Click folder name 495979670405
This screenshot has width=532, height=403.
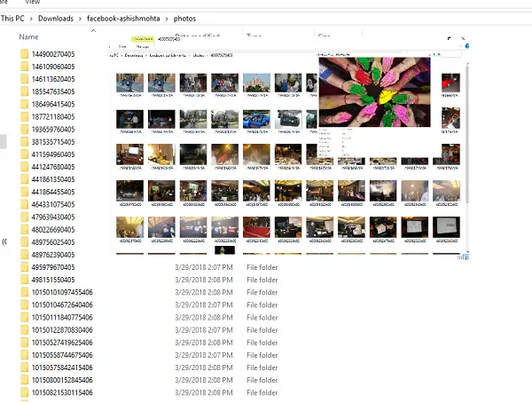(53, 267)
